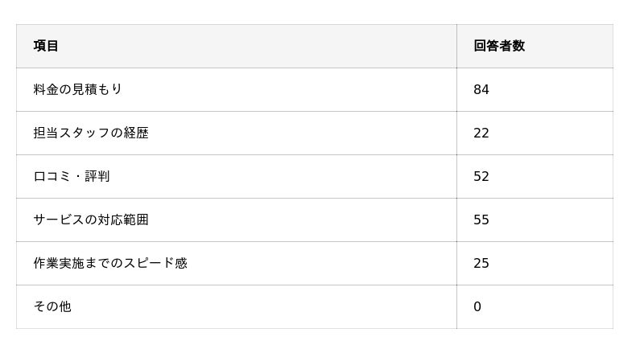
Task: Pick the item label with 84 respondents
Action: click(78, 89)
